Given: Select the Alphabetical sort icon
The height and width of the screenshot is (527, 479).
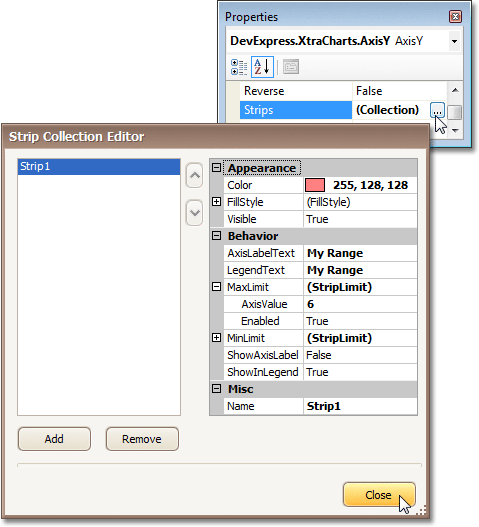Looking at the screenshot, I should click(x=262, y=67).
